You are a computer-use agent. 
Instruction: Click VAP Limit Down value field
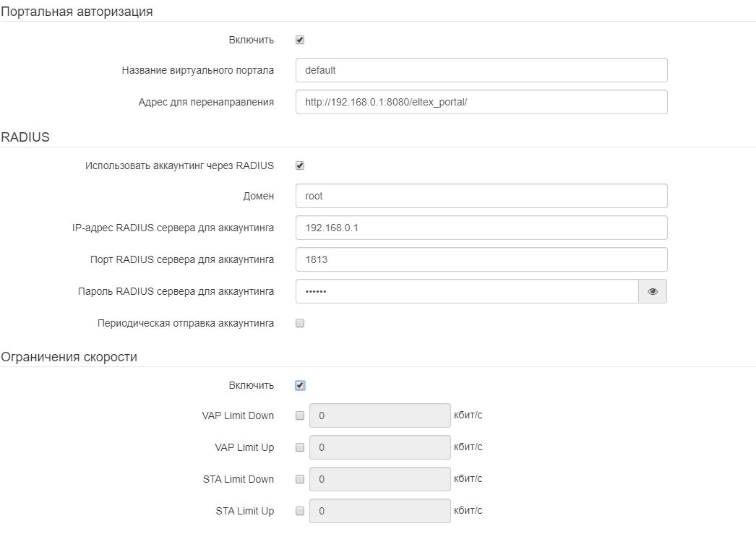click(x=380, y=416)
